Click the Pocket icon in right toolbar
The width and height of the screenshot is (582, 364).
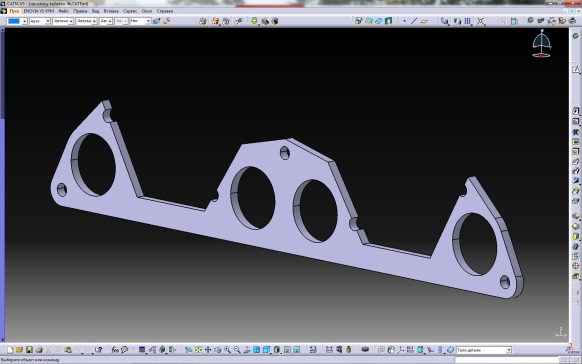click(575, 121)
